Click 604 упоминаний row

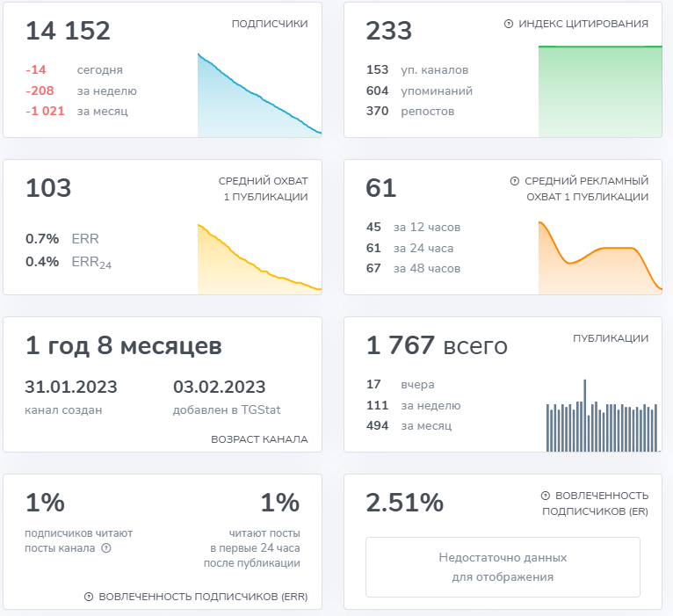(x=419, y=91)
